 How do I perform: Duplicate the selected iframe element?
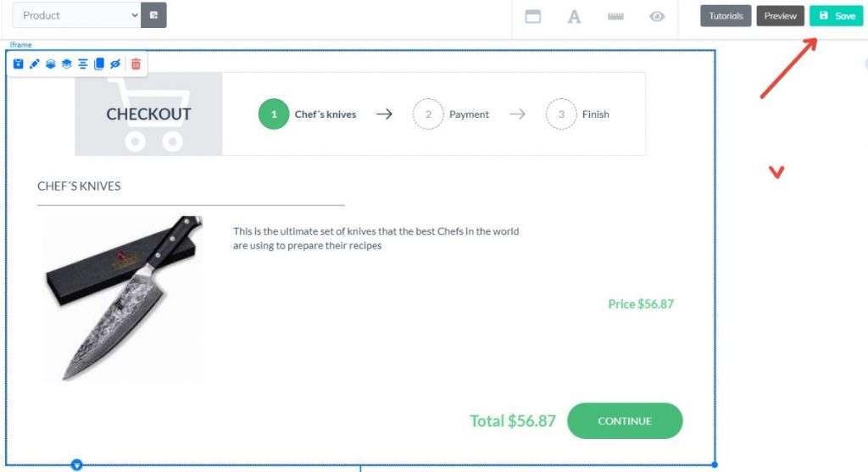click(99, 64)
